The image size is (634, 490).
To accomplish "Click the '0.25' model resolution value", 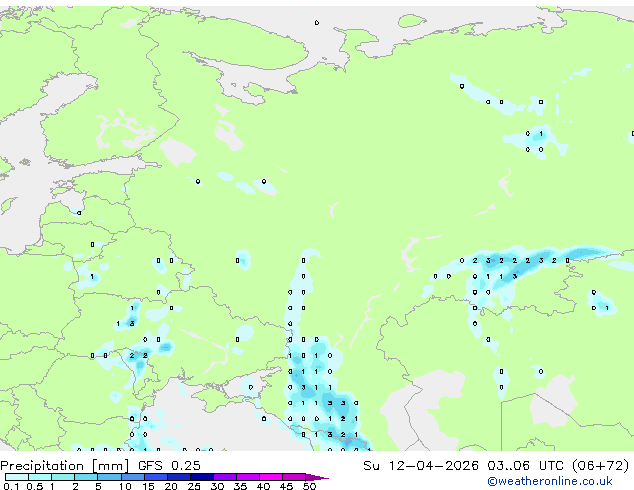I will point(186,466).
